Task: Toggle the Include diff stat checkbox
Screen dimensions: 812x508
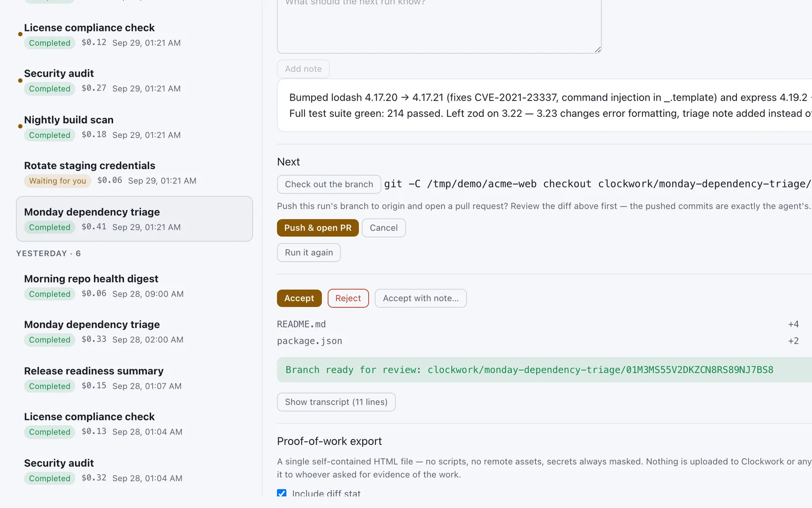Action: pyautogui.click(x=282, y=493)
